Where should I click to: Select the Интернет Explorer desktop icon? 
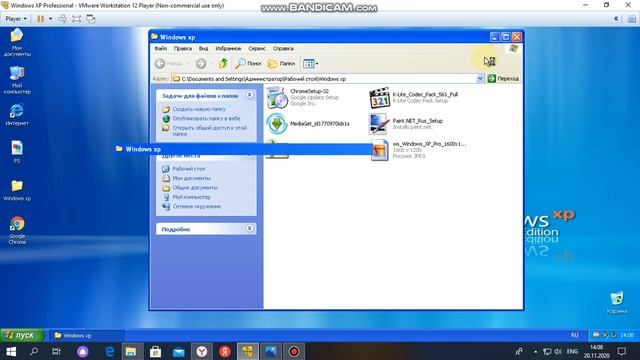[x=17, y=115]
